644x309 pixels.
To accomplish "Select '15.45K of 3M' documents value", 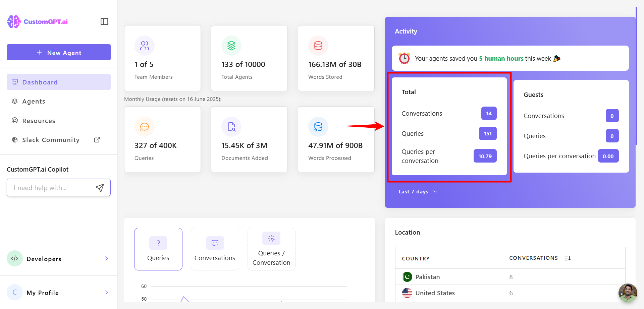I will [x=244, y=145].
